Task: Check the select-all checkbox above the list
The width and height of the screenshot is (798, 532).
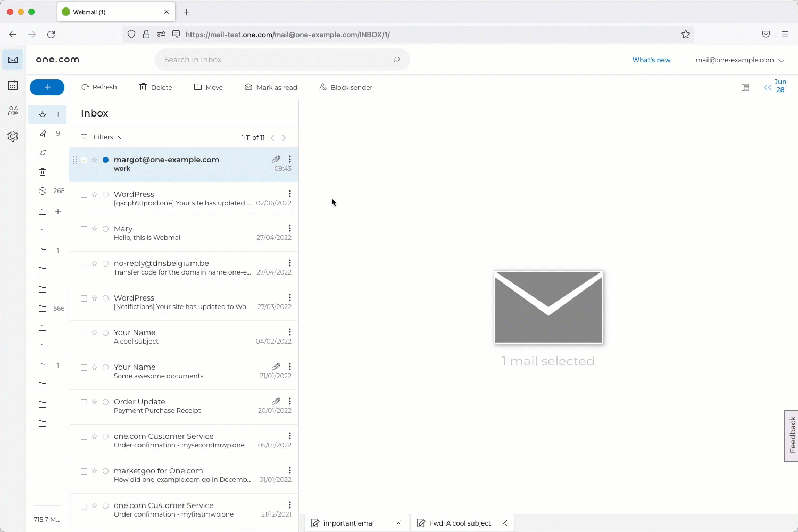Action: point(84,137)
